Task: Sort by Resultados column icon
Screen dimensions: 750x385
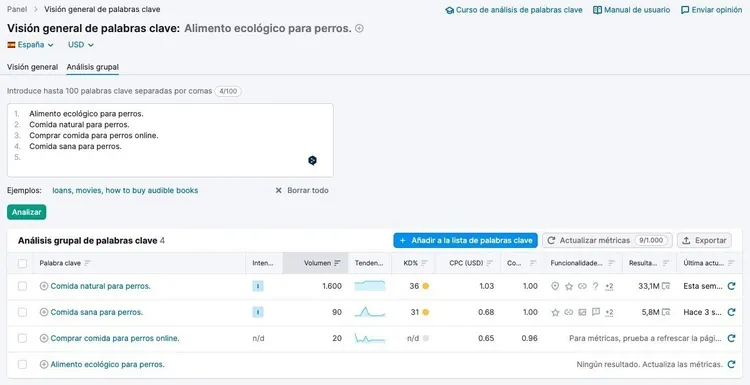Action: point(666,263)
